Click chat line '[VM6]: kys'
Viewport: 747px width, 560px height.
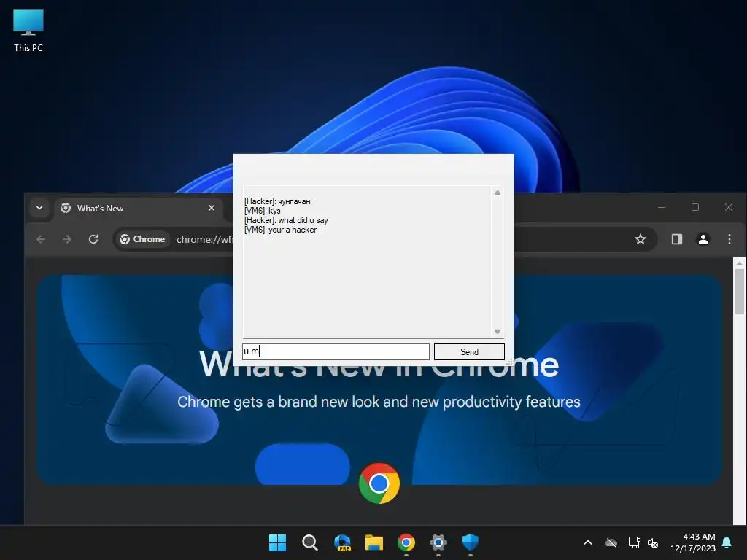pyautogui.click(x=262, y=211)
